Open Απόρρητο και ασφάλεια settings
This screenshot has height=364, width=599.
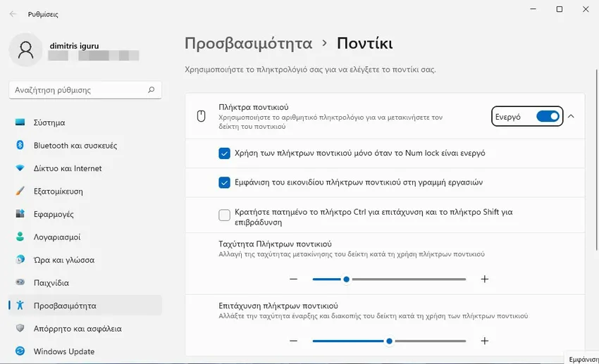85,329
